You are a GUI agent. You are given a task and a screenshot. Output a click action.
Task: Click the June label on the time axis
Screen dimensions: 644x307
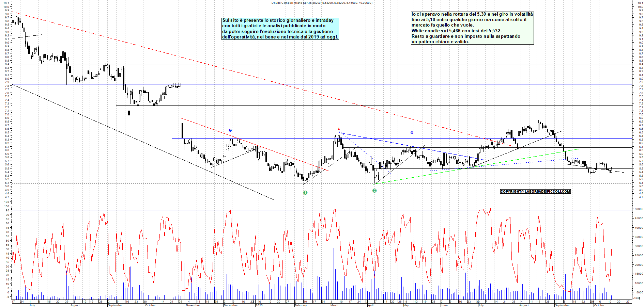pos(444,305)
